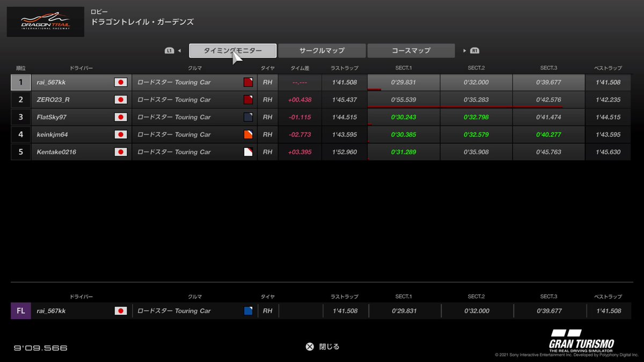Viewport: 644px width, 362px height.
Task: Click blue car swatch in FL row
Action: [248, 311]
